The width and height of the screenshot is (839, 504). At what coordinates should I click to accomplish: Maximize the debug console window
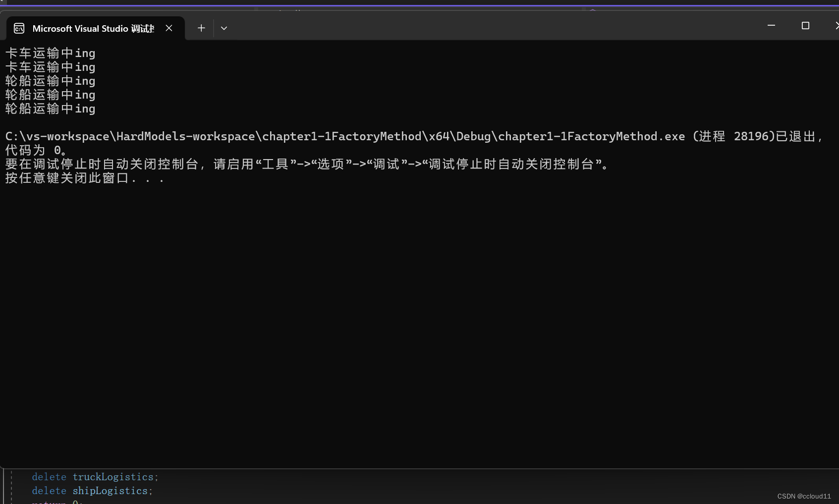click(805, 25)
